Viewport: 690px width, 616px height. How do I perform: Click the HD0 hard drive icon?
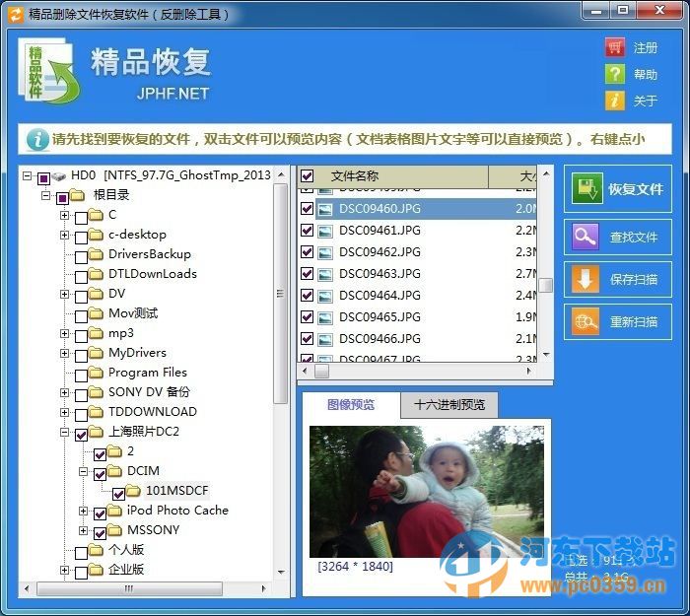click(59, 176)
